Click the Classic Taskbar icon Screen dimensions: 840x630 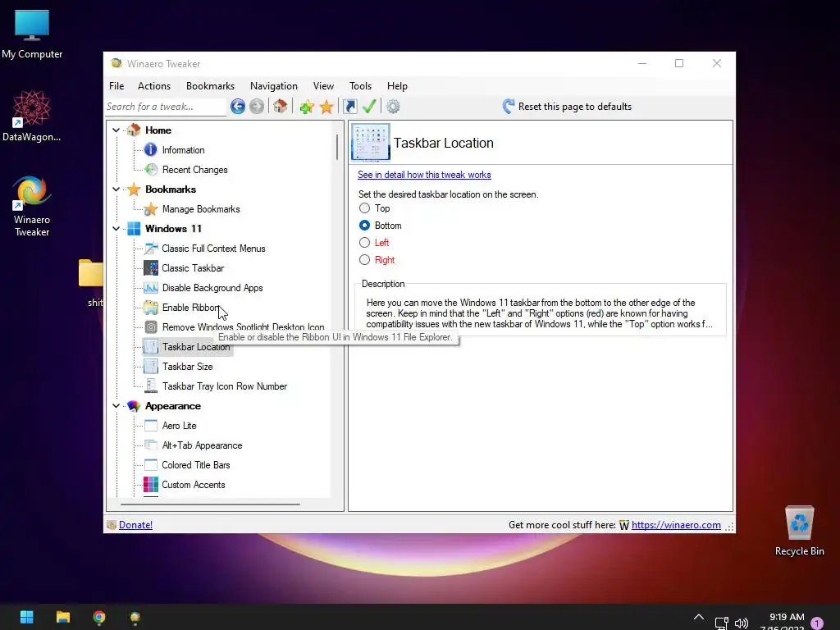click(151, 268)
